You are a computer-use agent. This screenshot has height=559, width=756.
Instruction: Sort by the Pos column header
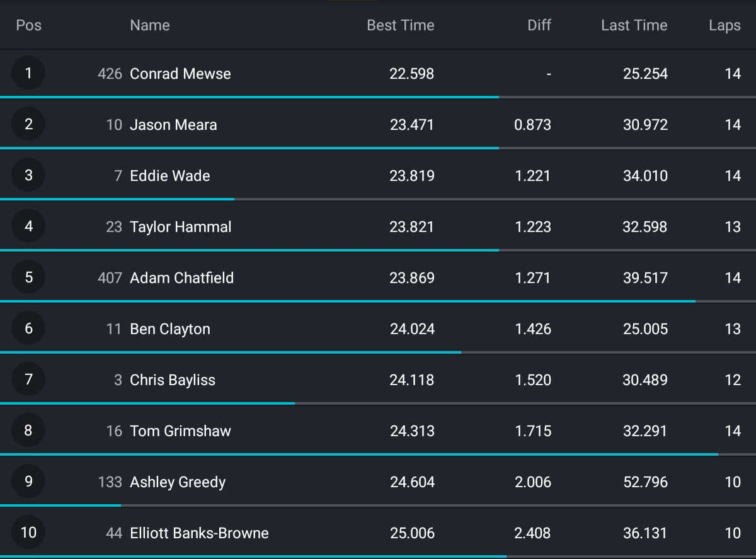(28, 25)
